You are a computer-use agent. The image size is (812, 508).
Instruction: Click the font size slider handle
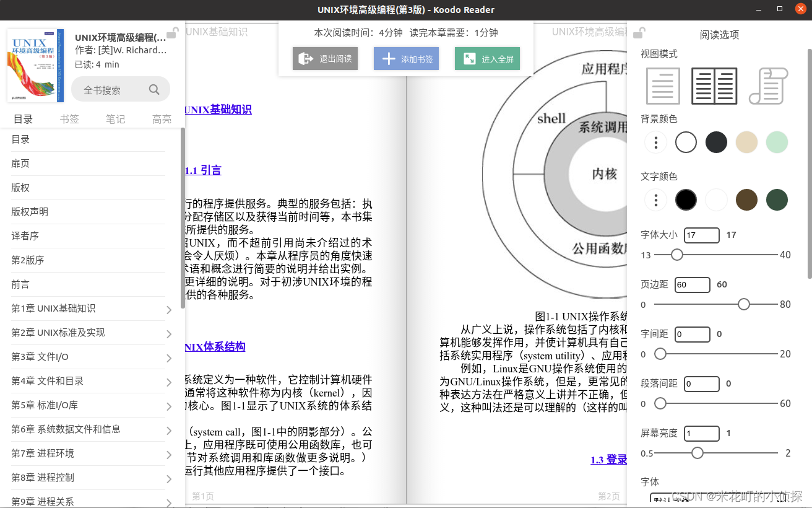[x=677, y=255]
